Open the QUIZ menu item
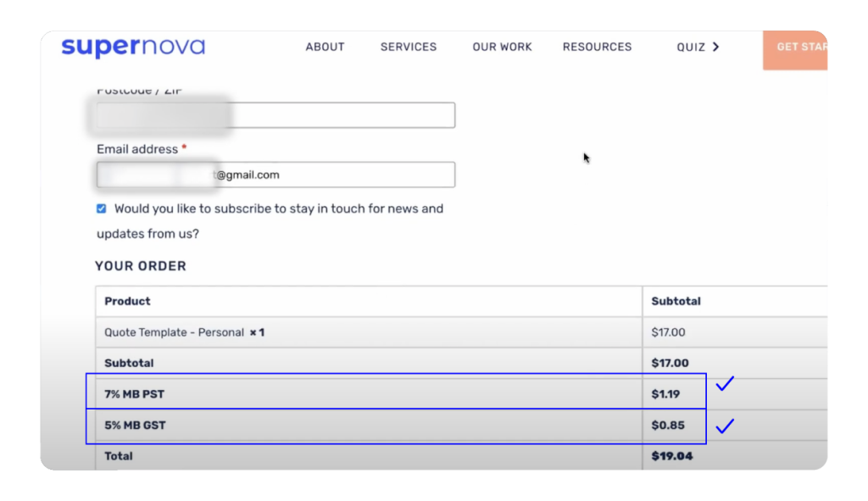The image size is (868, 501). 690,47
